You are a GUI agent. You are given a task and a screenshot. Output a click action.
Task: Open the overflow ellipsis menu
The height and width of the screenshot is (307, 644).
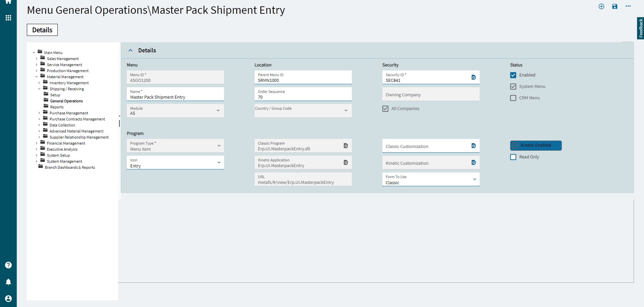click(x=628, y=6)
